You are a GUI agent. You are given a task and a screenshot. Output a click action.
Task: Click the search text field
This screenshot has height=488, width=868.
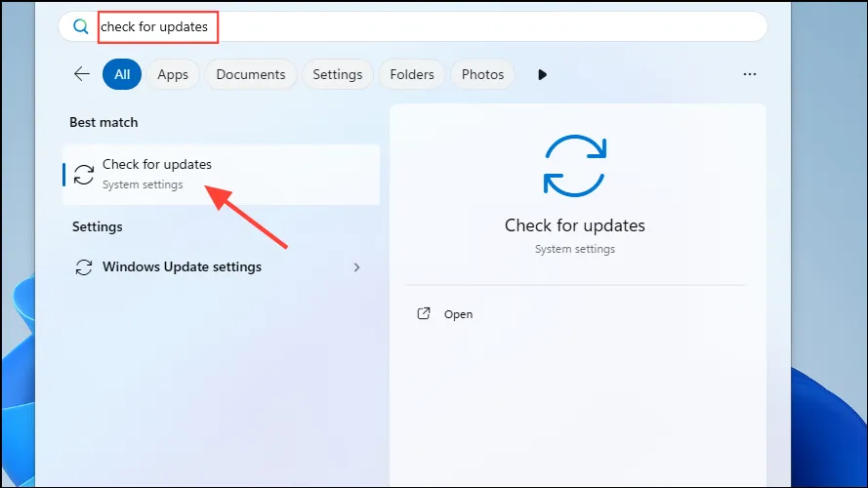coord(412,26)
